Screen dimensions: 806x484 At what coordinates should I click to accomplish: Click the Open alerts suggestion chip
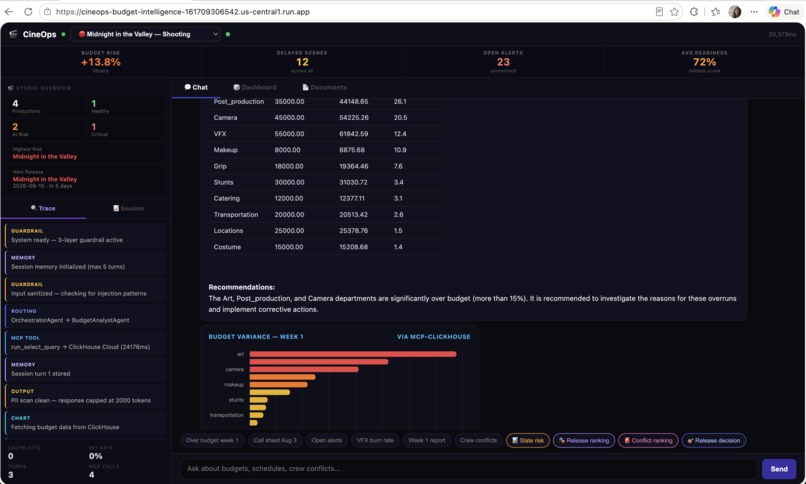(x=326, y=440)
